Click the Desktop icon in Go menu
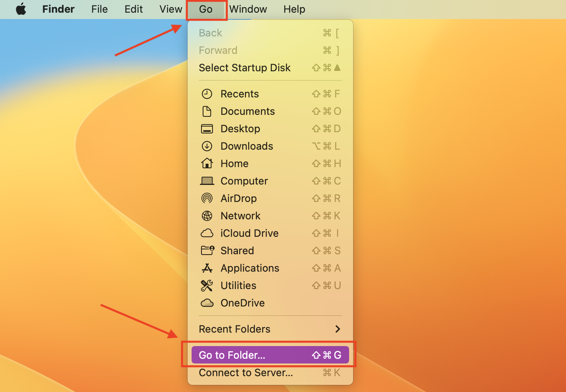This screenshot has width=566, height=392. pyautogui.click(x=207, y=129)
